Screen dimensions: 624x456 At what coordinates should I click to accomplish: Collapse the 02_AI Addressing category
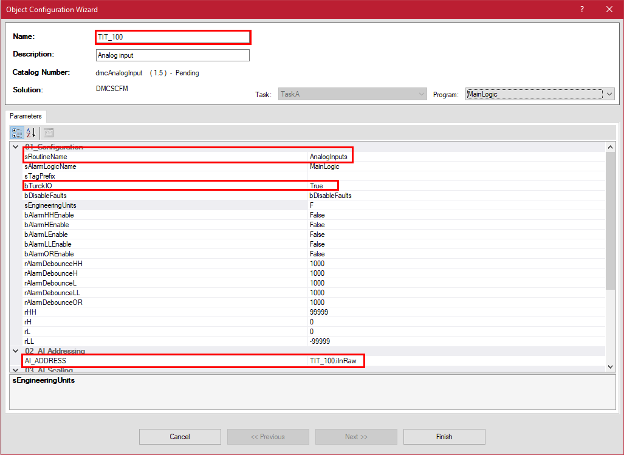[x=16, y=351]
